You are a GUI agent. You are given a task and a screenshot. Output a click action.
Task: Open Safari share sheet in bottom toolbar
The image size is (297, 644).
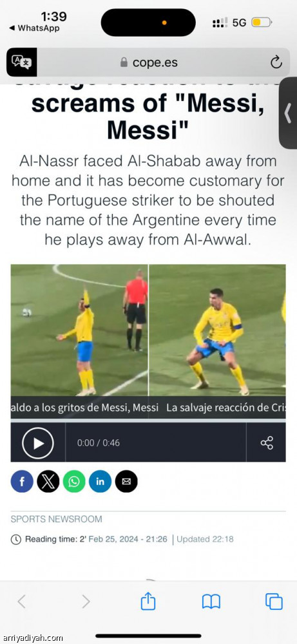[148, 601]
